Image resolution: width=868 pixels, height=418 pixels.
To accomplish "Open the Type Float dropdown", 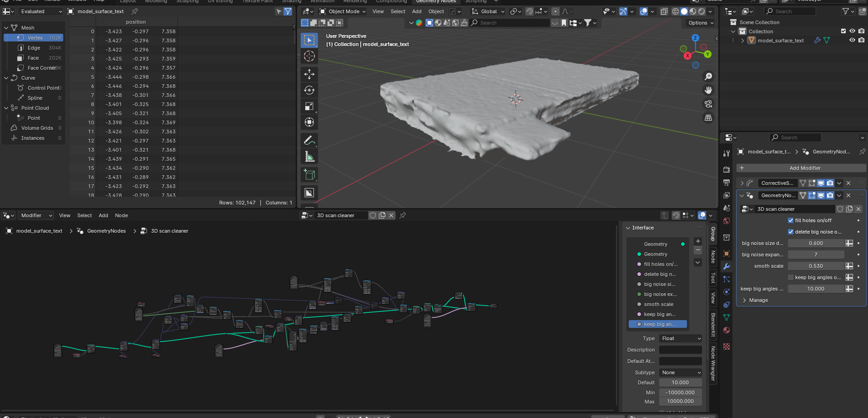I will tap(681, 338).
